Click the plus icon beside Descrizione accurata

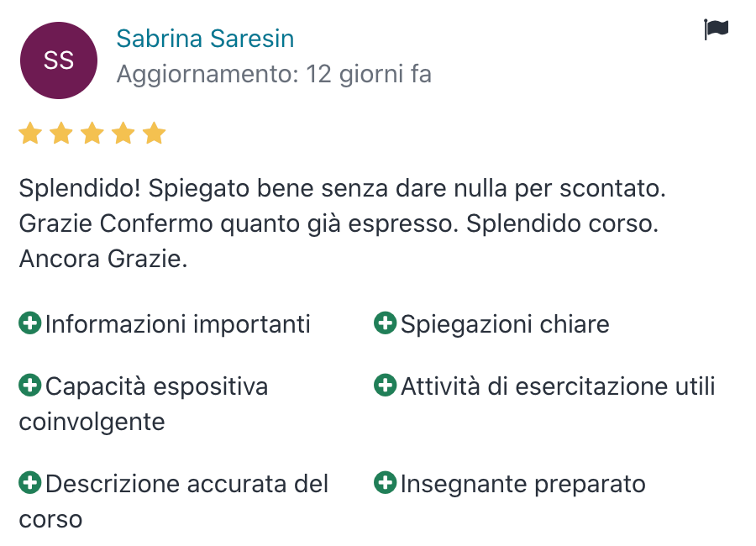(29, 483)
